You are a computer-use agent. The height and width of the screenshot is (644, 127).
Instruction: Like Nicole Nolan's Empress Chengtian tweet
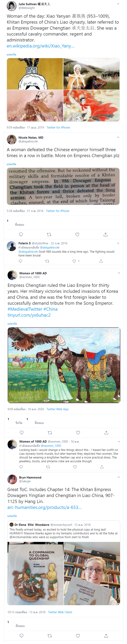77,235
